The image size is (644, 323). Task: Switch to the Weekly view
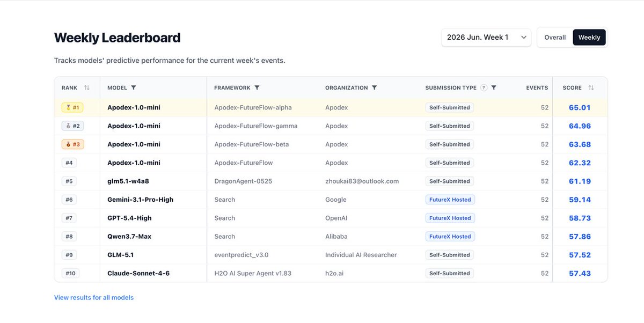(589, 38)
